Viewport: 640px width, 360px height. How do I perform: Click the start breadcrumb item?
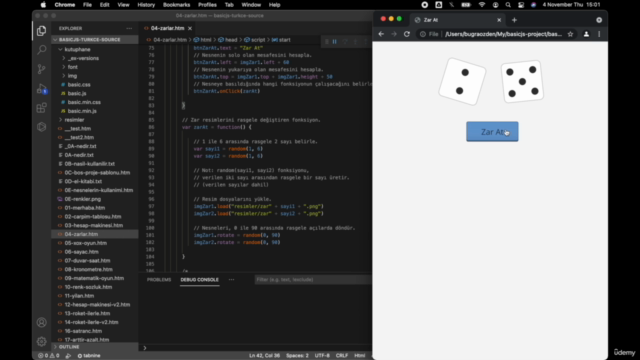pyautogui.click(x=284, y=40)
